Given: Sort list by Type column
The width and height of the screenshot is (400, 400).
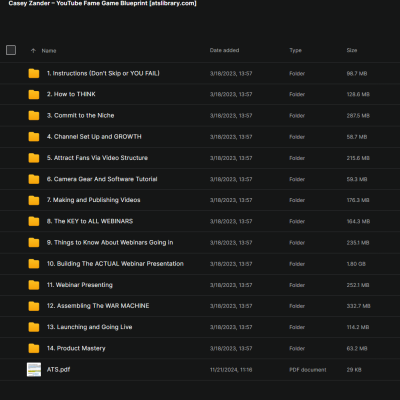Looking at the screenshot, I should pos(295,50).
